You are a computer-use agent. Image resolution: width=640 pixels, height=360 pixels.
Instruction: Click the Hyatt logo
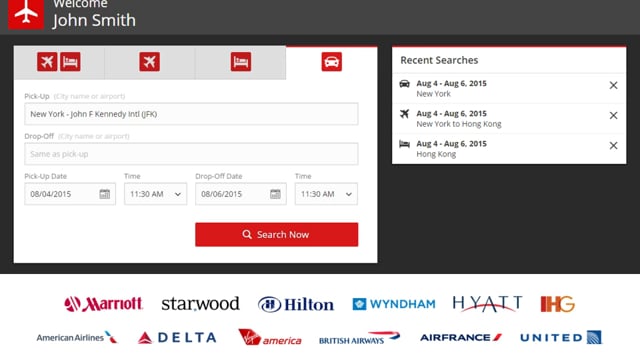pos(487,304)
